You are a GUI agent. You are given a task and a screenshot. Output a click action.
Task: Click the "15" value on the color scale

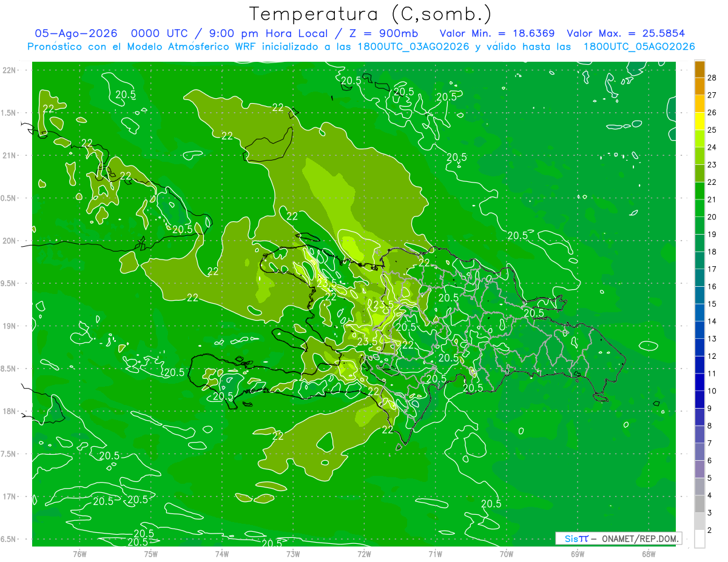tap(712, 304)
